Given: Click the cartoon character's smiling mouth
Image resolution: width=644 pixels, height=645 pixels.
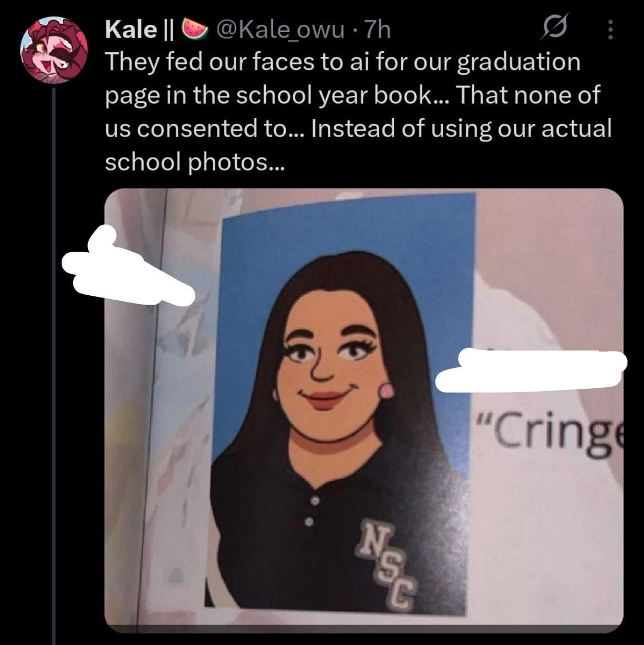Looking at the screenshot, I should (x=325, y=398).
